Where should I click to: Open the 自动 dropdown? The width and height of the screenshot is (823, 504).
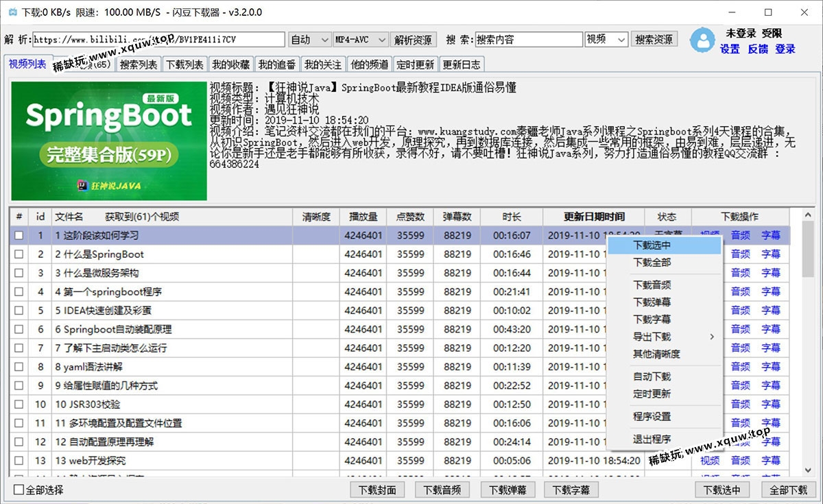coord(309,40)
